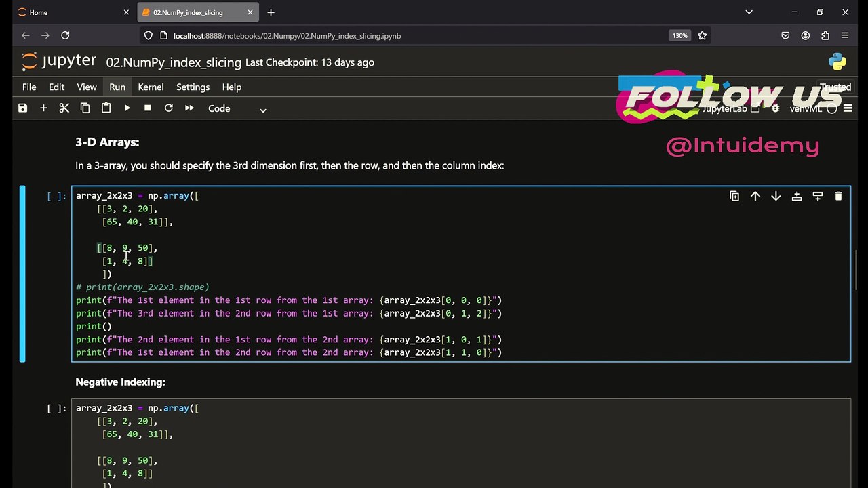Bookmark this page with the star icon

(x=703, y=35)
